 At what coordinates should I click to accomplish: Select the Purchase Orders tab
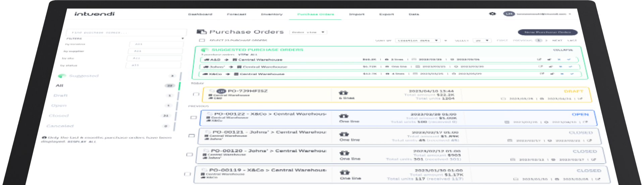(316, 14)
